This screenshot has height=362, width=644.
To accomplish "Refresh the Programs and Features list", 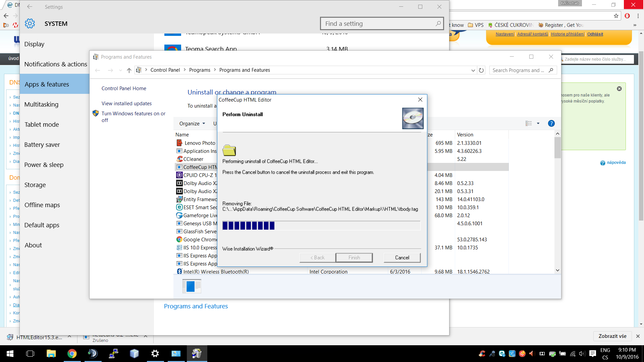I will tap(481, 70).
